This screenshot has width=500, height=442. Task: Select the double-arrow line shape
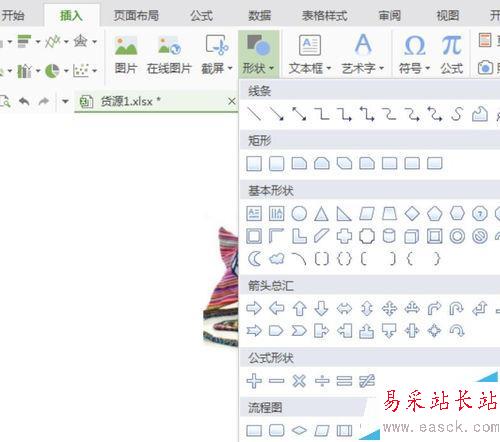299,114
